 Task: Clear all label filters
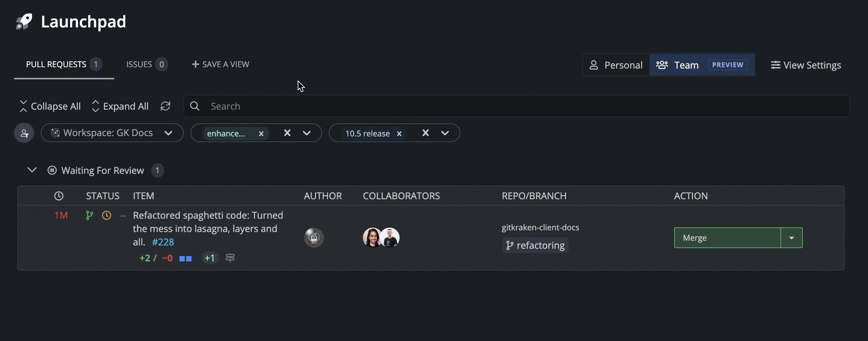click(287, 133)
